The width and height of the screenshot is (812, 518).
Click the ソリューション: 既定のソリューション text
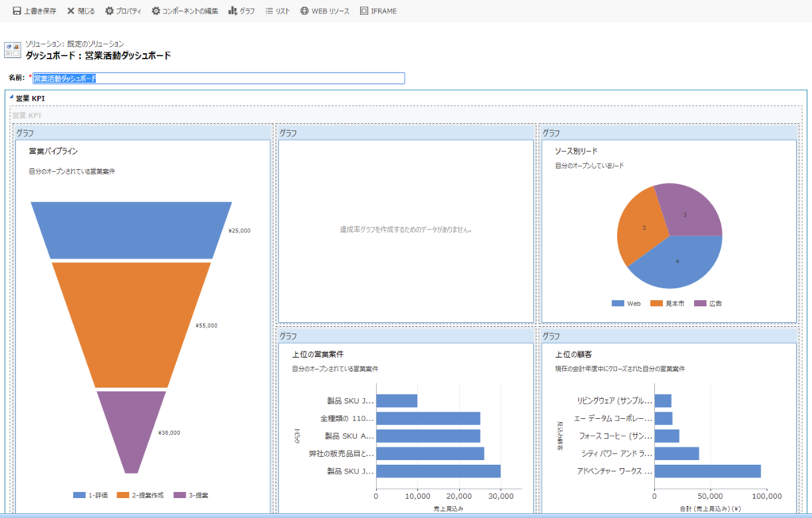pyautogui.click(x=75, y=44)
